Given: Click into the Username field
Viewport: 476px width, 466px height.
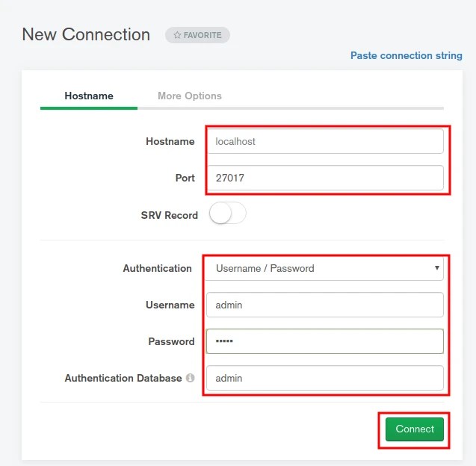Looking at the screenshot, I should [324, 305].
